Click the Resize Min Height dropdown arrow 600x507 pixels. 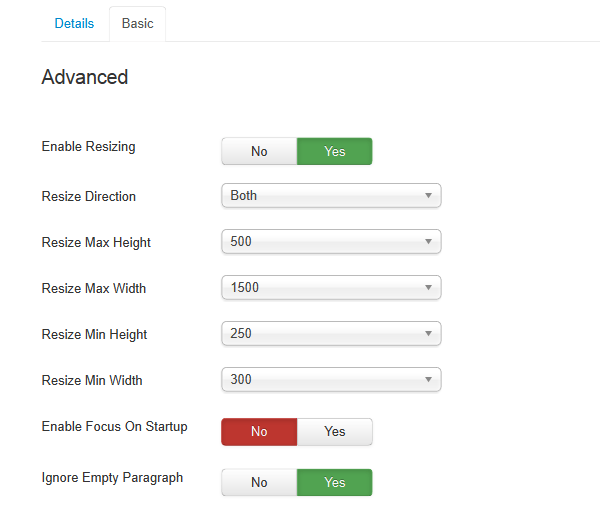pyautogui.click(x=428, y=334)
